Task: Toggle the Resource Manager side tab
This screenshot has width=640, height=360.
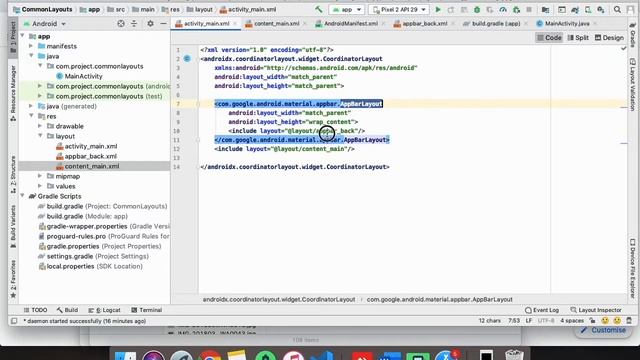Action: click(x=13, y=93)
